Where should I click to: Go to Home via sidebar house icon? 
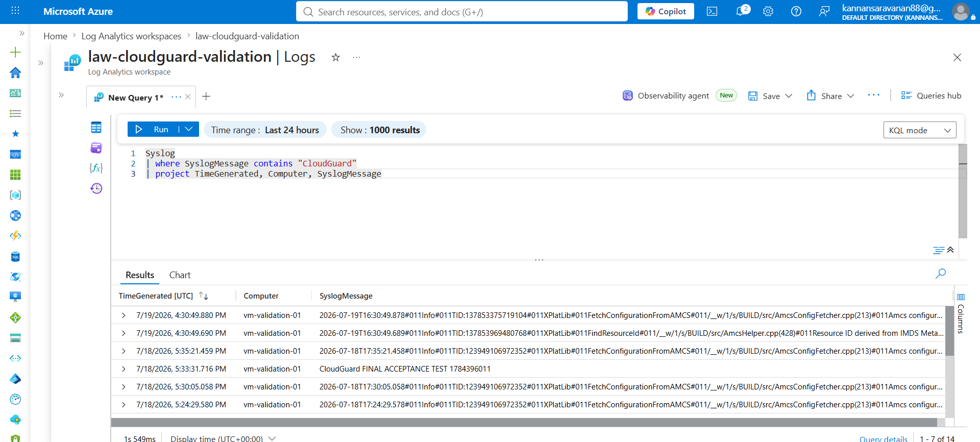click(x=15, y=72)
